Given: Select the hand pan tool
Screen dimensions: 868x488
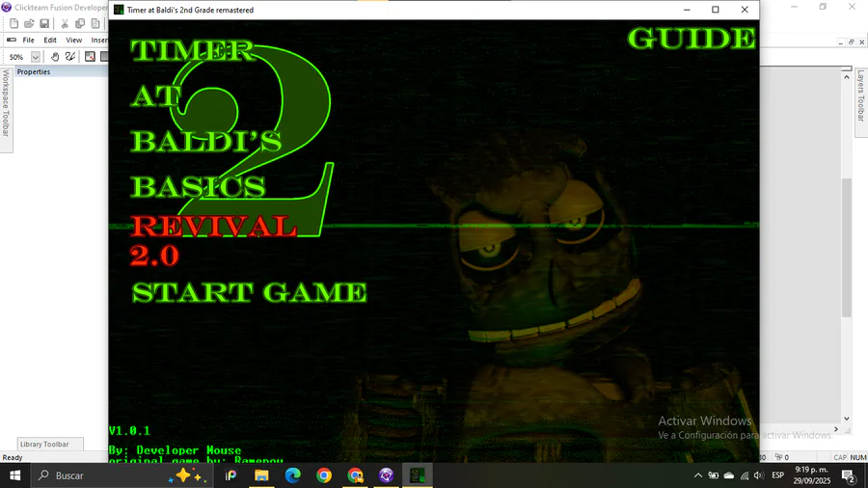Looking at the screenshot, I should [55, 57].
